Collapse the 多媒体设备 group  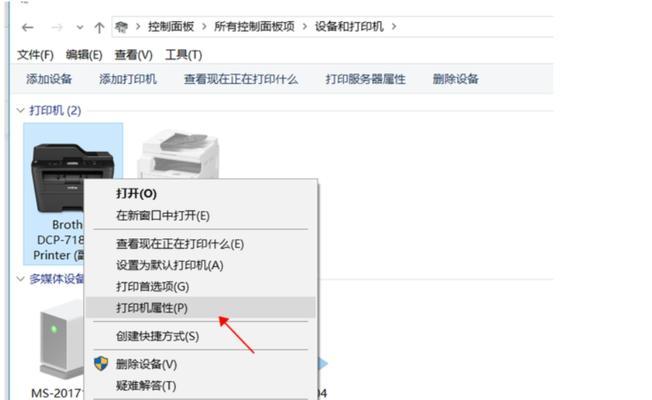tap(20, 278)
